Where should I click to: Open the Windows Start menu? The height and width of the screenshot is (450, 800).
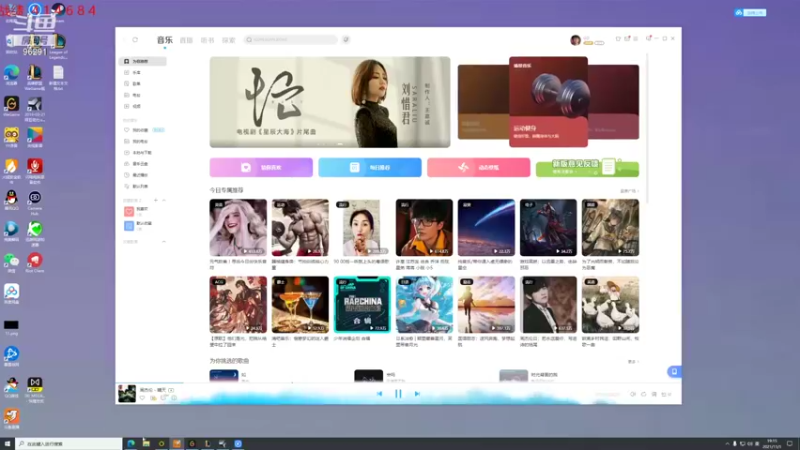pyautogui.click(x=7, y=444)
